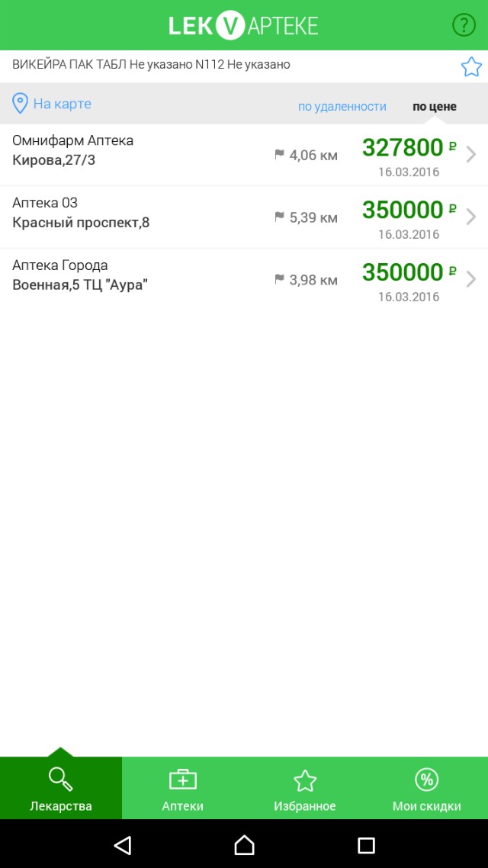Expand Аптека 03 details chevron
This screenshot has width=488, height=868.
coord(471,217)
